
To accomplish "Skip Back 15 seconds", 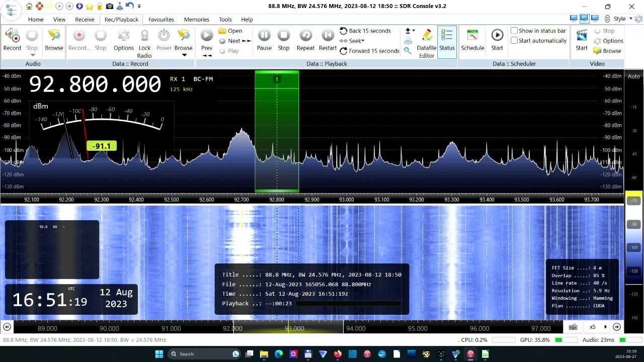I will coord(365,31).
